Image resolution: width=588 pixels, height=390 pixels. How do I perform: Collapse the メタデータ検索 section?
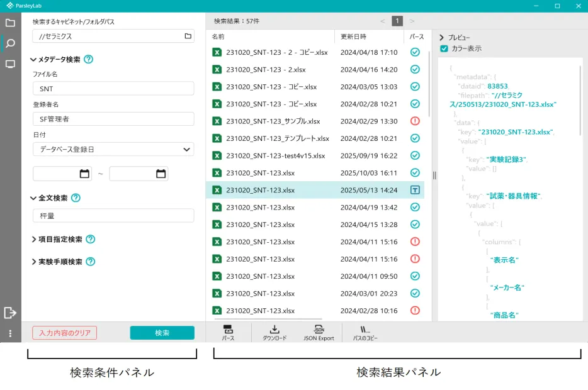click(x=33, y=60)
